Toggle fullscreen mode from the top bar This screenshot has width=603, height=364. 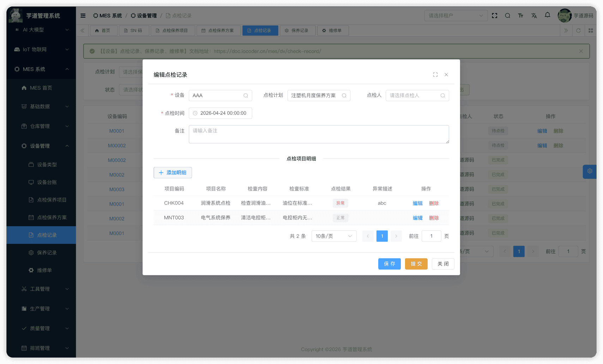[494, 16]
